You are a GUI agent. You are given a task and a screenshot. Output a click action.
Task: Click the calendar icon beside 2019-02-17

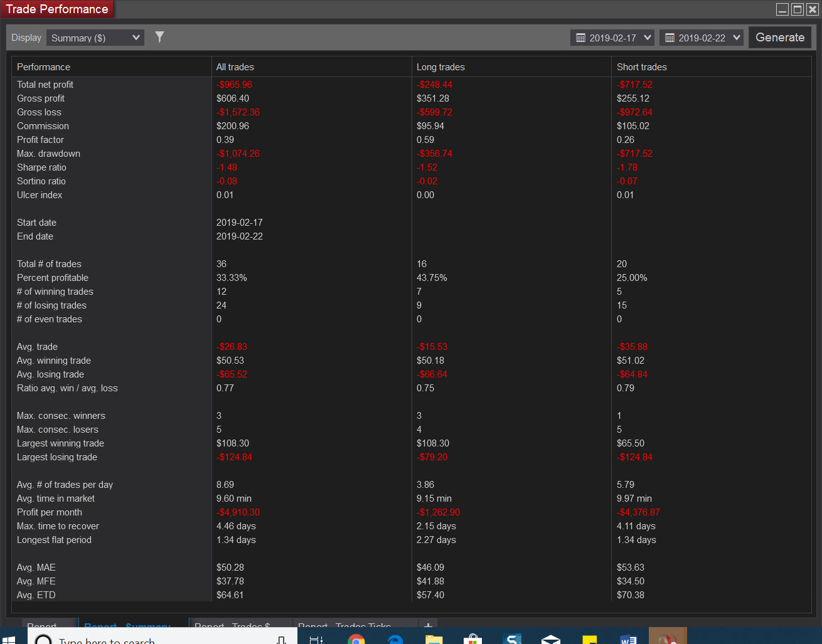tap(580, 38)
